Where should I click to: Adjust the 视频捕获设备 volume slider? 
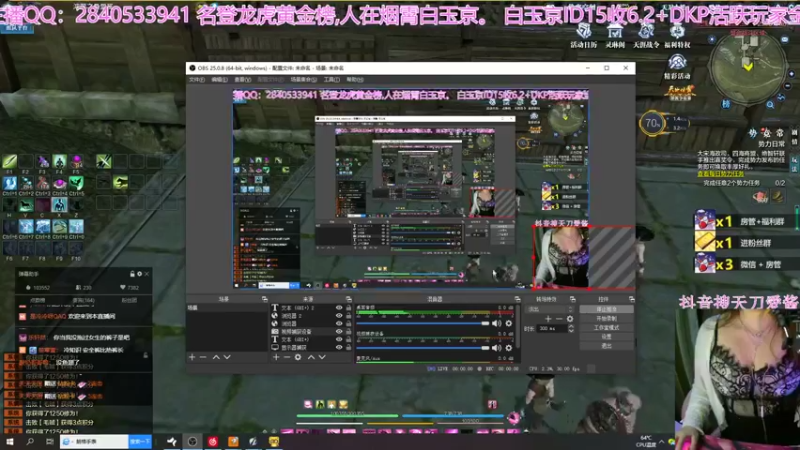pyautogui.click(x=422, y=348)
